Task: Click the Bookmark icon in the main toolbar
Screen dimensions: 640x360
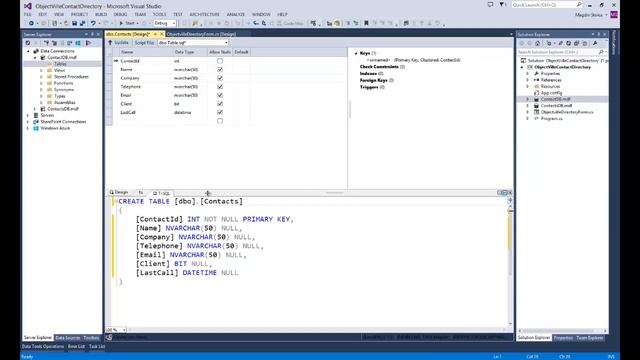Action: point(366,23)
